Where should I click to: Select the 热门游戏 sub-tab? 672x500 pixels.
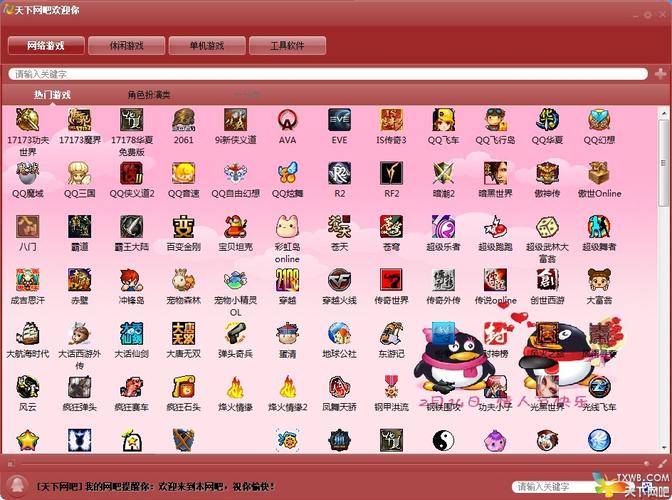[52, 95]
